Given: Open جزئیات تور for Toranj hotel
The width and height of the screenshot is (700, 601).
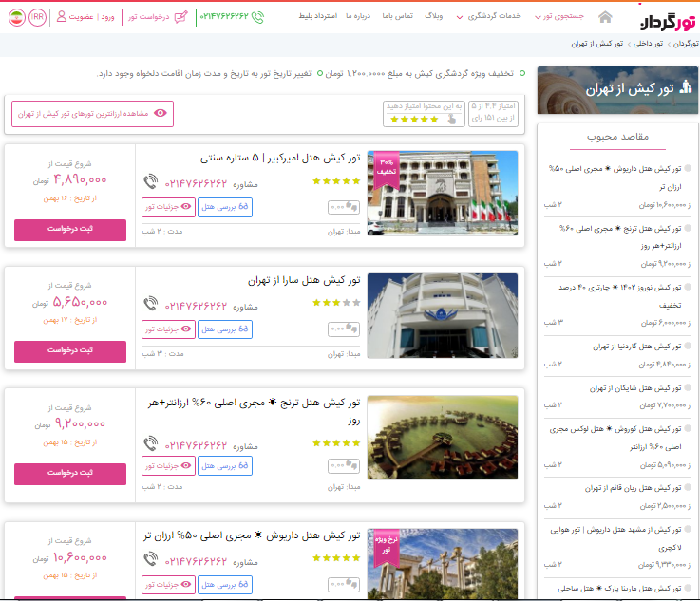Looking at the screenshot, I should click(168, 466).
